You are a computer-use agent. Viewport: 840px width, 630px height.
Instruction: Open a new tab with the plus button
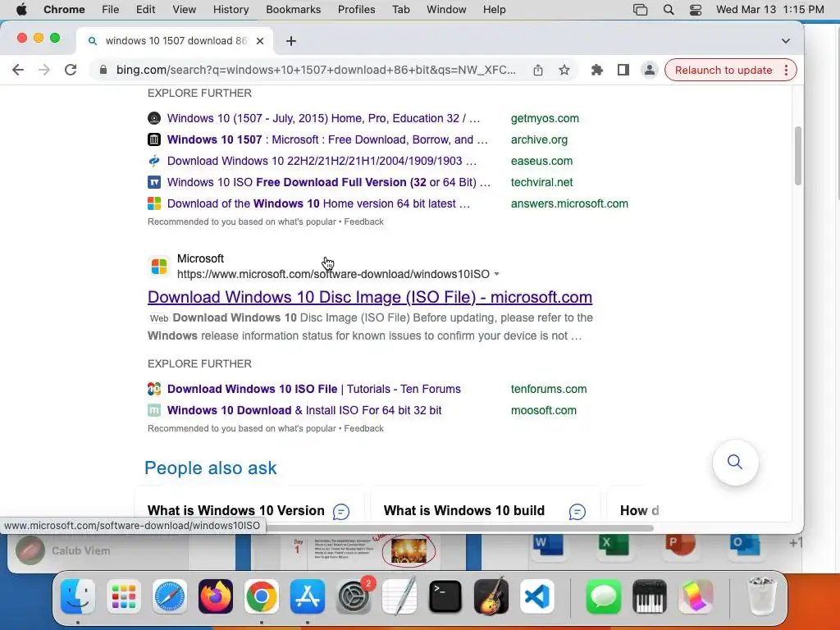(291, 41)
